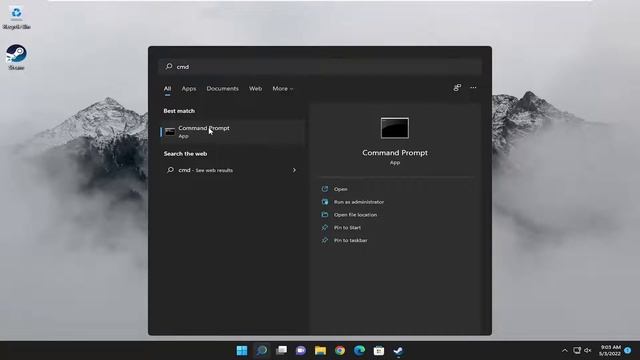Click the Command Prompt title in preview
Viewport: 640px width, 360px height.
(395, 153)
